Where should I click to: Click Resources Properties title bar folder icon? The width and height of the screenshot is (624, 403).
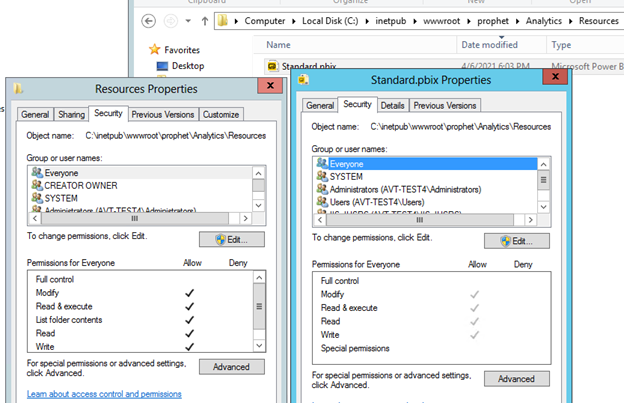click(18, 88)
